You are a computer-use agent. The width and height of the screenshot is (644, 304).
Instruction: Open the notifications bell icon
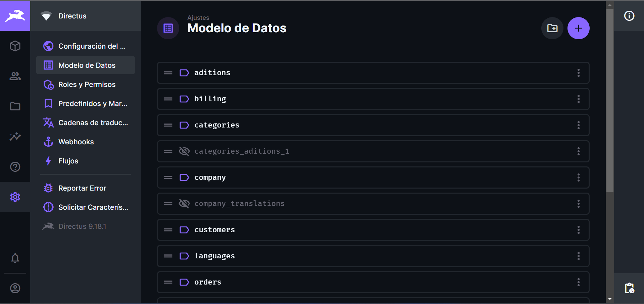pyautogui.click(x=15, y=258)
